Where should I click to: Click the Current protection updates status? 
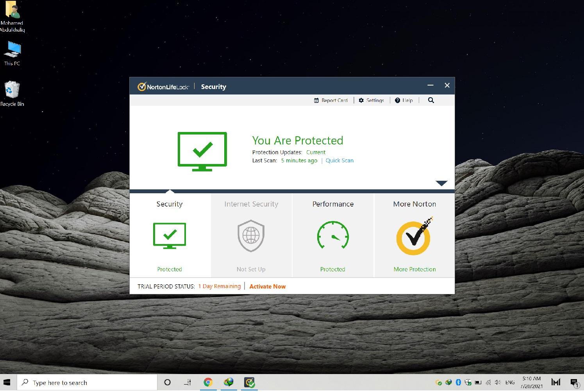[316, 152]
